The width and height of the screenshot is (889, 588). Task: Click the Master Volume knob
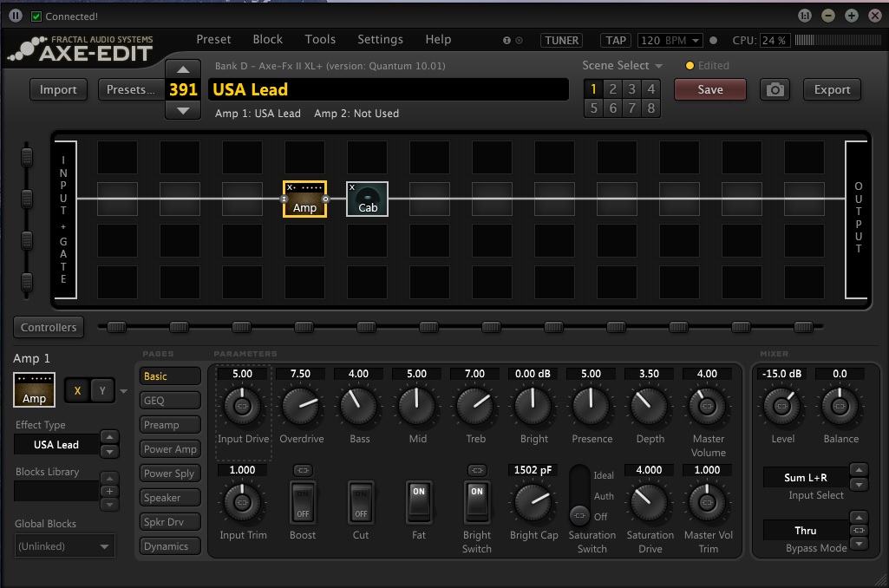click(707, 406)
